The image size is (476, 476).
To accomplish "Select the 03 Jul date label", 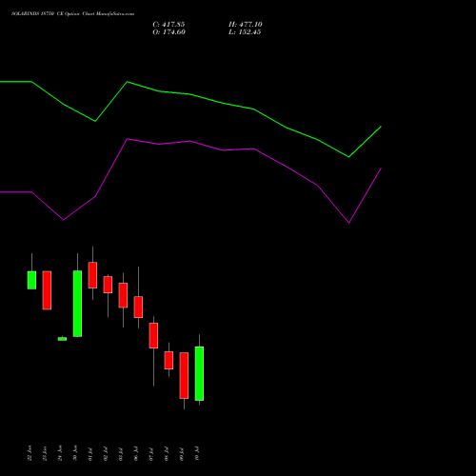I will pos(121,454).
